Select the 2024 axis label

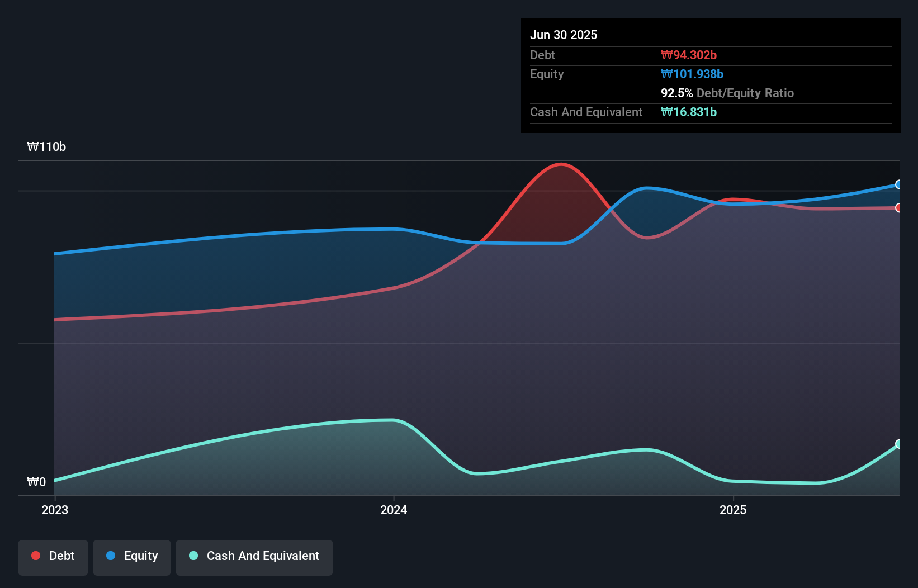point(394,510)
